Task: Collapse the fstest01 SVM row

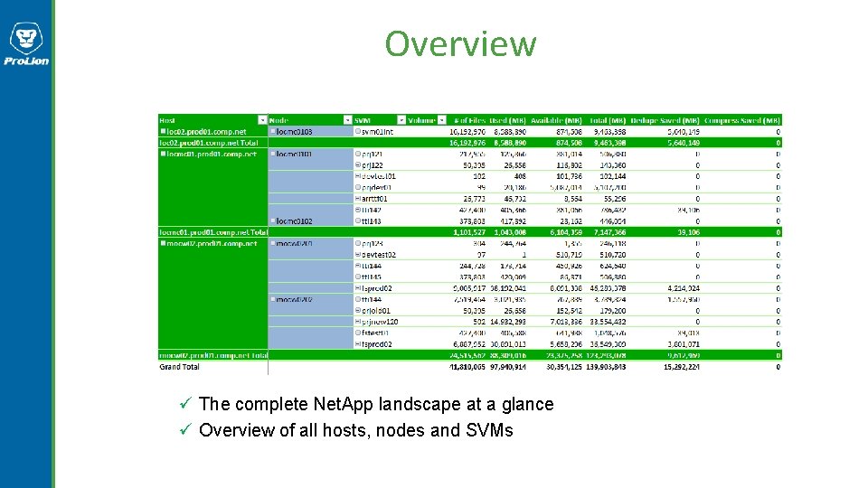Action: pyautogui.click(x=358, y=333)
